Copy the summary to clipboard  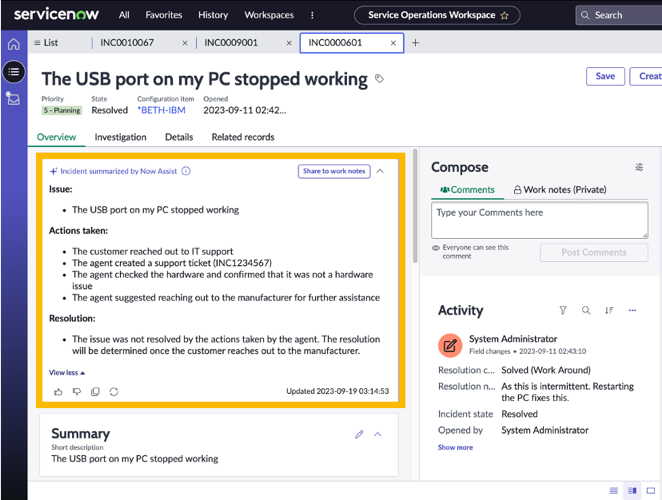[95, 391]
